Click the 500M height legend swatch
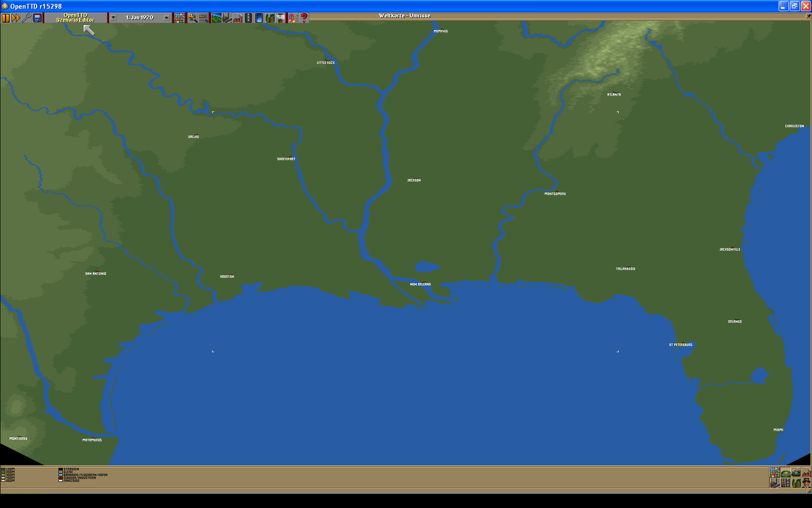This screenshot has width=812, height=508. pyautogui.click(x=3, y=481)
